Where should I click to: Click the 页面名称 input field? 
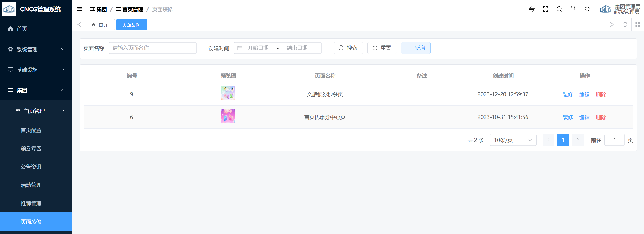click(152, 48)
